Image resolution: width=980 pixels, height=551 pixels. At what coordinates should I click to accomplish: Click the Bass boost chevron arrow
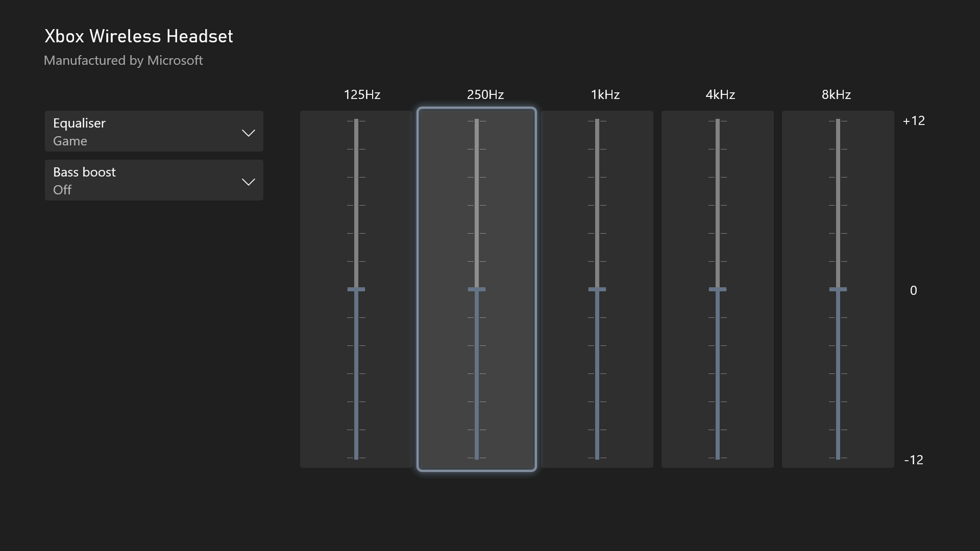tap(248, 182)
